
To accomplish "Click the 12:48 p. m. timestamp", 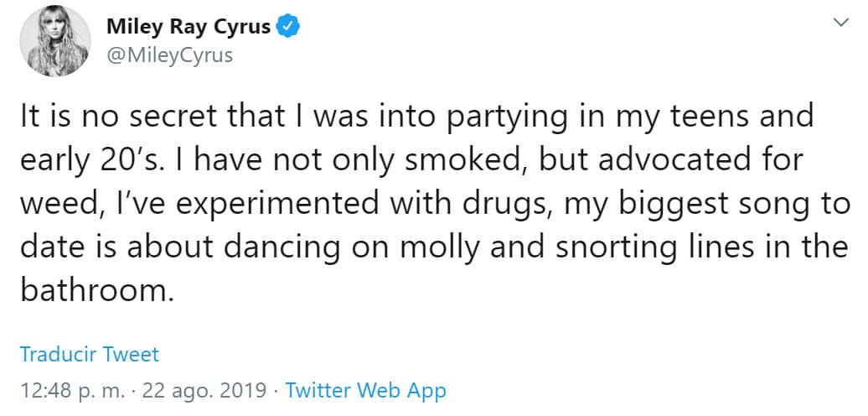I will (72, 390).
